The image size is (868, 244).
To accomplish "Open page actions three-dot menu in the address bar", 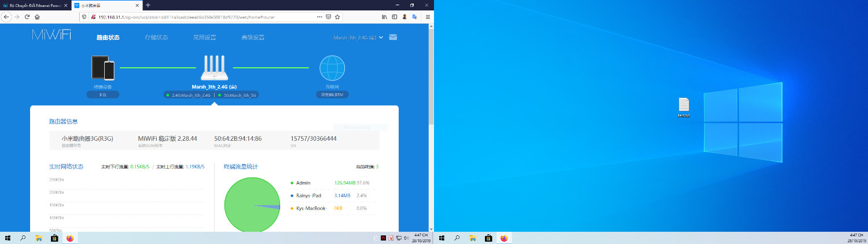I will tap(319, 17).
